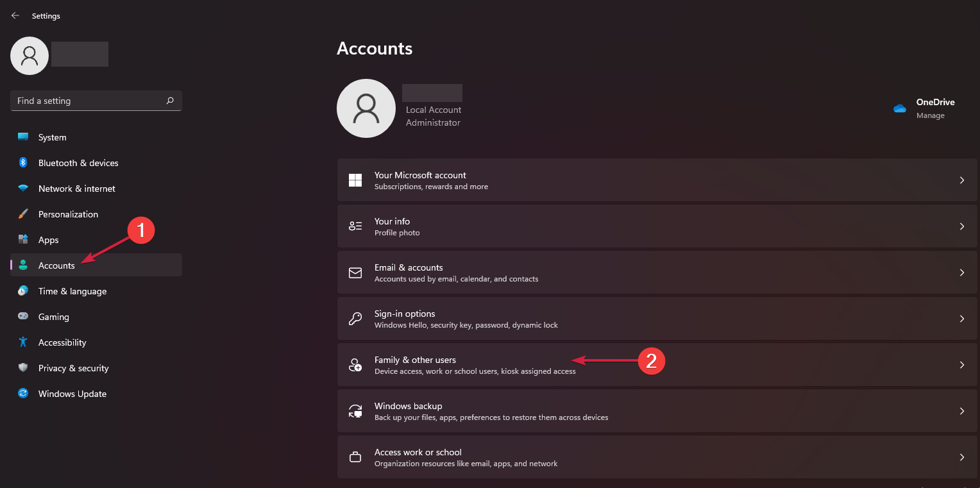Click the Administrator label
Image resolution: width=980 pixels, height=488 pixels.
coord(433,122)
